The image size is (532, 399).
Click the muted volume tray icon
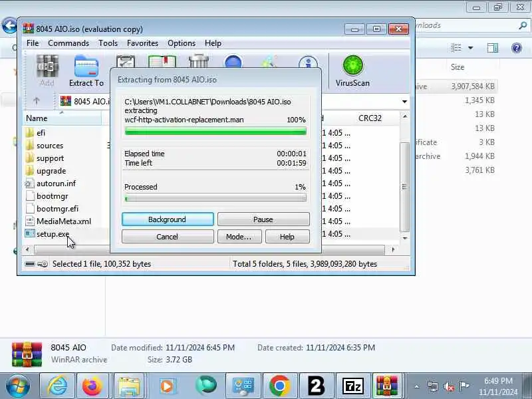click(x=448, y=386)
